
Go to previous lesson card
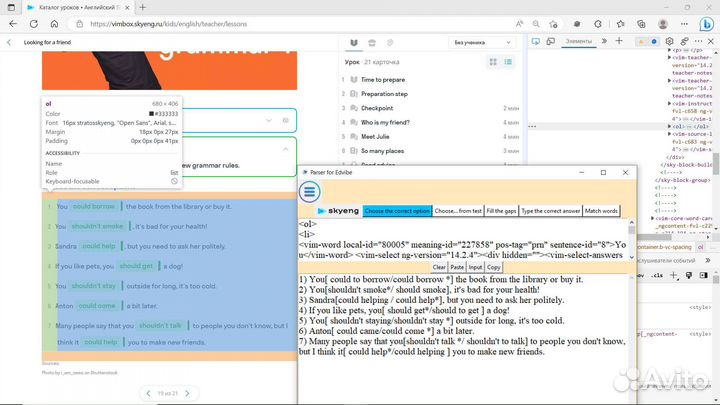[148, 394]
